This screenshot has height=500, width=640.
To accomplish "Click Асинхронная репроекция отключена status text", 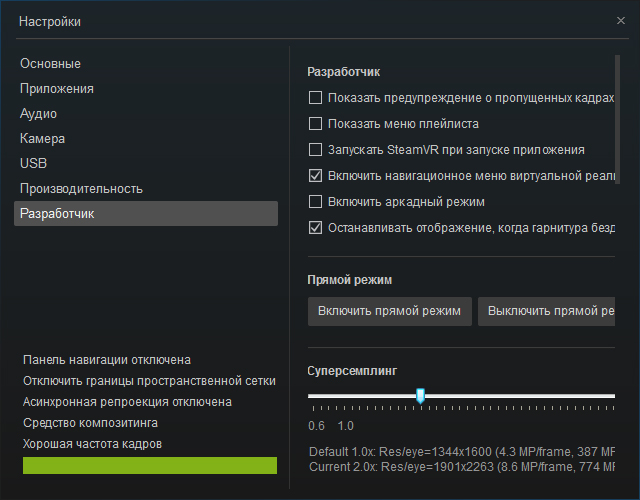I will [x=127, y=402].
